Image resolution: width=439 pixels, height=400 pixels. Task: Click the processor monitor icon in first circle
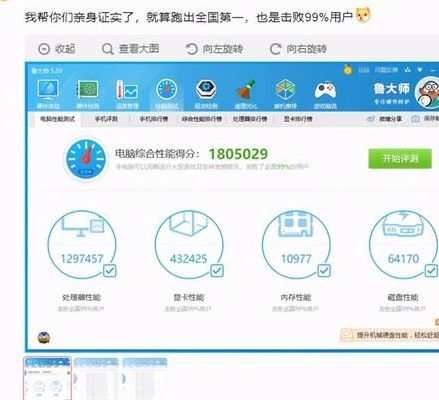point(83,224)
